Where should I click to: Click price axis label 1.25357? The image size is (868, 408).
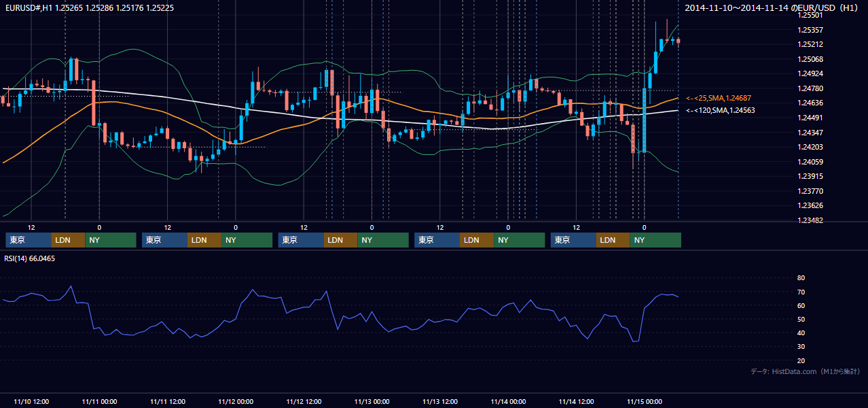810,30
